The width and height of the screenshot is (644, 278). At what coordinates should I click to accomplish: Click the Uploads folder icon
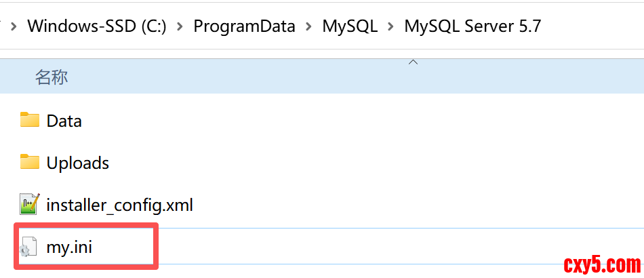tap(30, 162)
